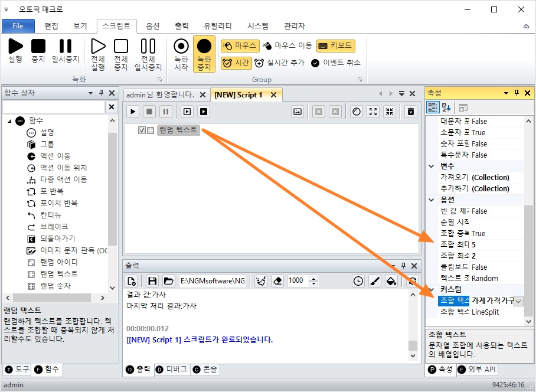Clear function box search with X button
Image resolution: width=536 pixels, height=392 pixels.
(x=112, y=107)
